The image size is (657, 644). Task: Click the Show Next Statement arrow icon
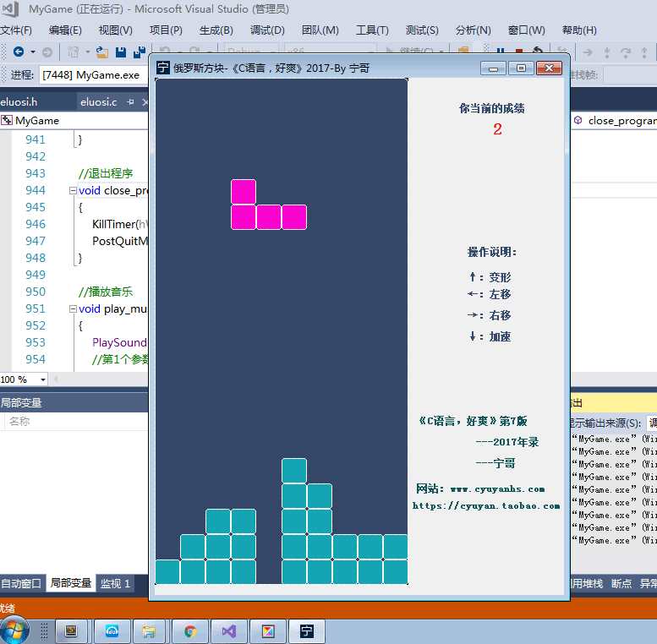(x=588, y=52)
